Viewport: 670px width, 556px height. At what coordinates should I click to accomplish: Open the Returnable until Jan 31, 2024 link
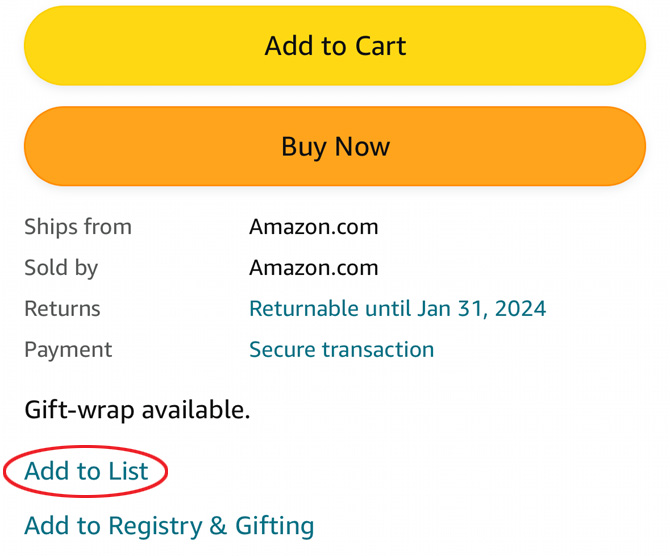pos(397,309)
